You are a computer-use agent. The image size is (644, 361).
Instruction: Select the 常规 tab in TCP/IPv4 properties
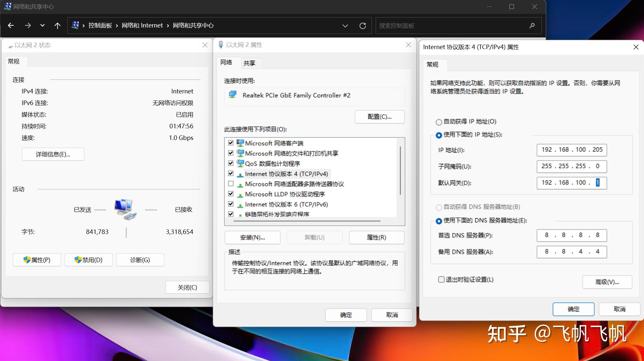pos(433,65)
